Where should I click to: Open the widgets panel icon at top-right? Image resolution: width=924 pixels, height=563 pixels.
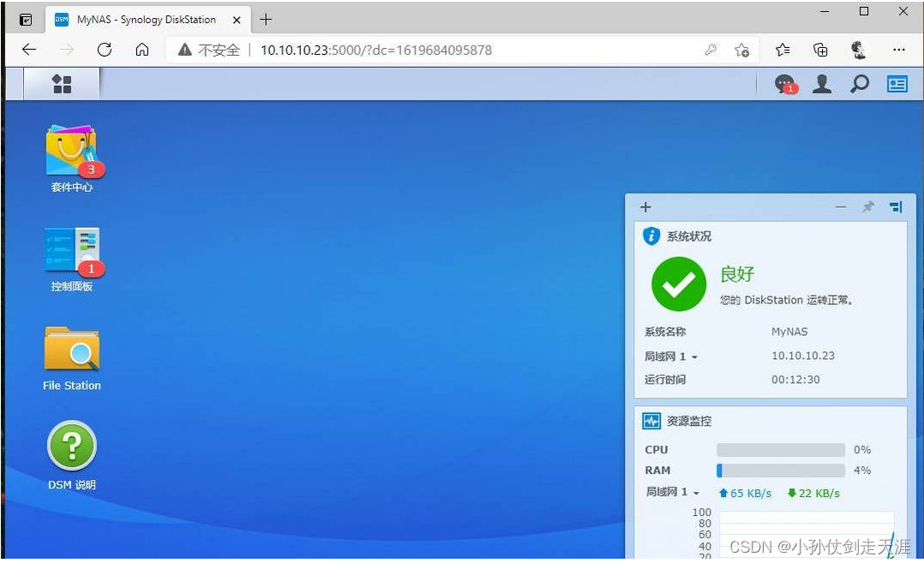click(897, 84)
